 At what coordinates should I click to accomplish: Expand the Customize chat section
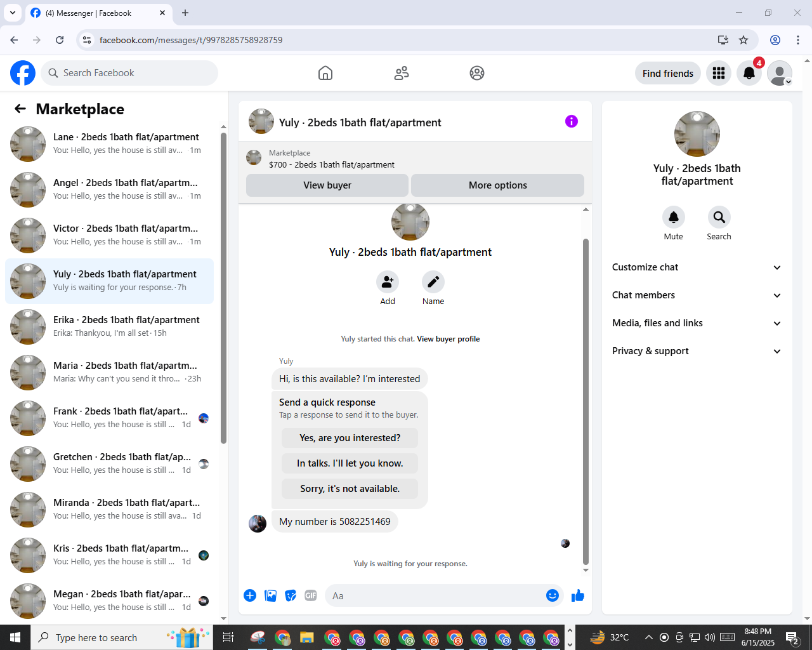(x=697, y=267)
